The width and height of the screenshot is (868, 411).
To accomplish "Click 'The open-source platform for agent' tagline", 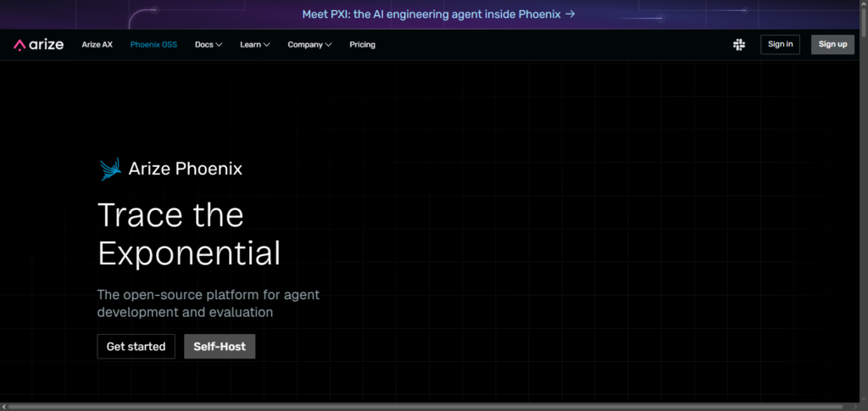I will (x=209, y=295).
